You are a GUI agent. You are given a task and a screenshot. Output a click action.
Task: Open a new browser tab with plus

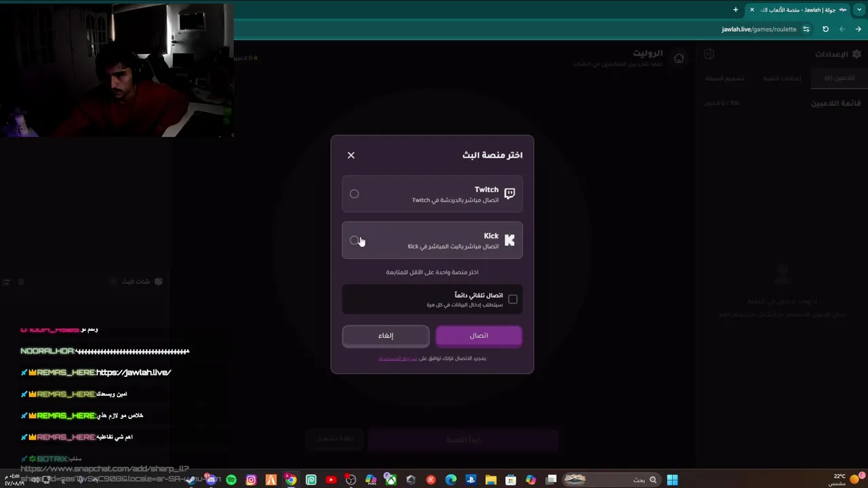(735, 9)
